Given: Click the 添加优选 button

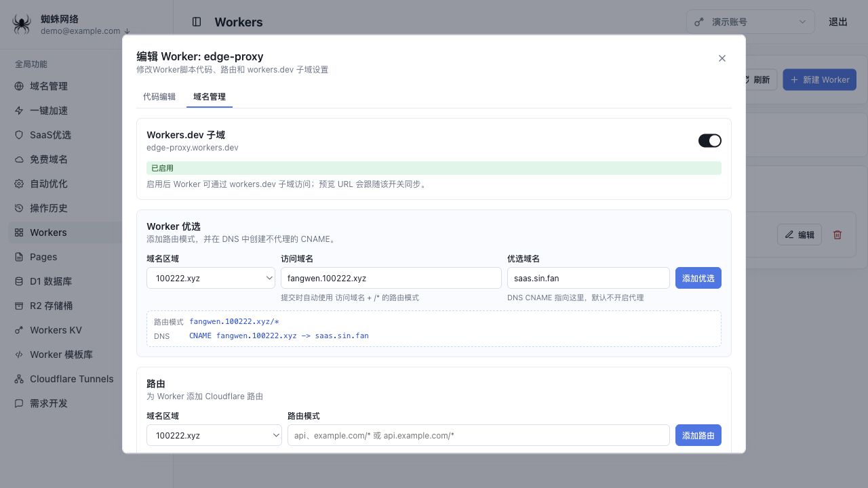Looking at the screenshot, I should (698, 278).
